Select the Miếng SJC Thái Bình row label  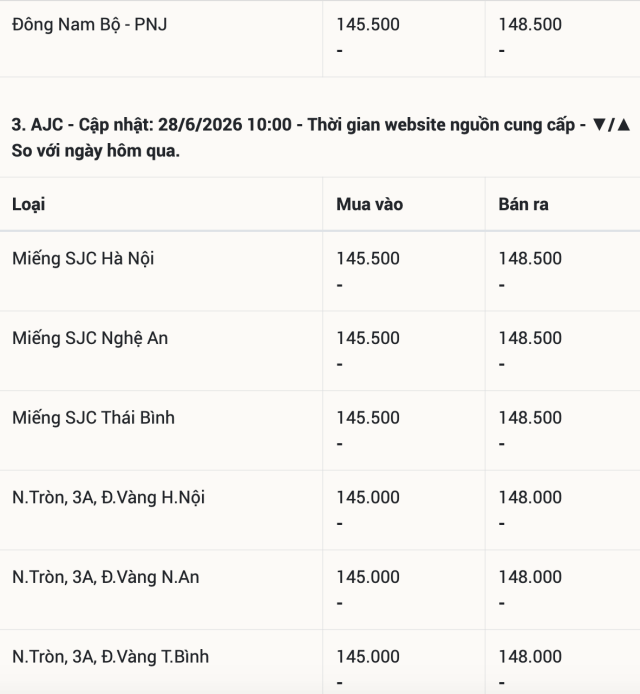coord(93,418)
